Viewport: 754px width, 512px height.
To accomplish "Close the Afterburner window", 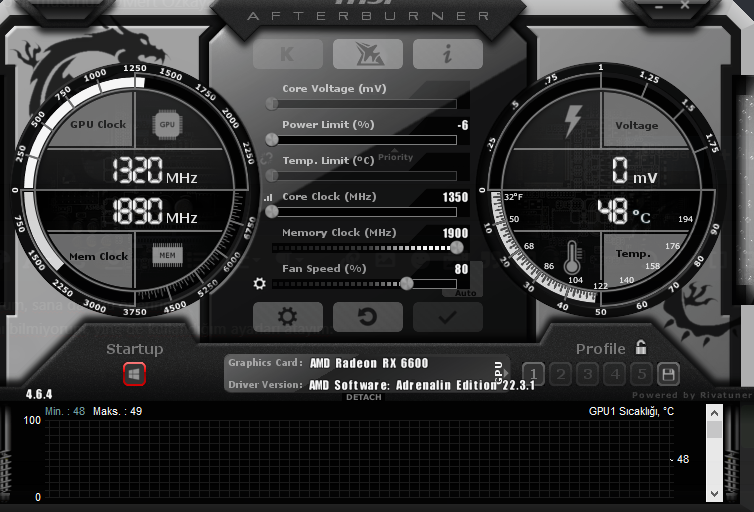I will tap(685, 5).
